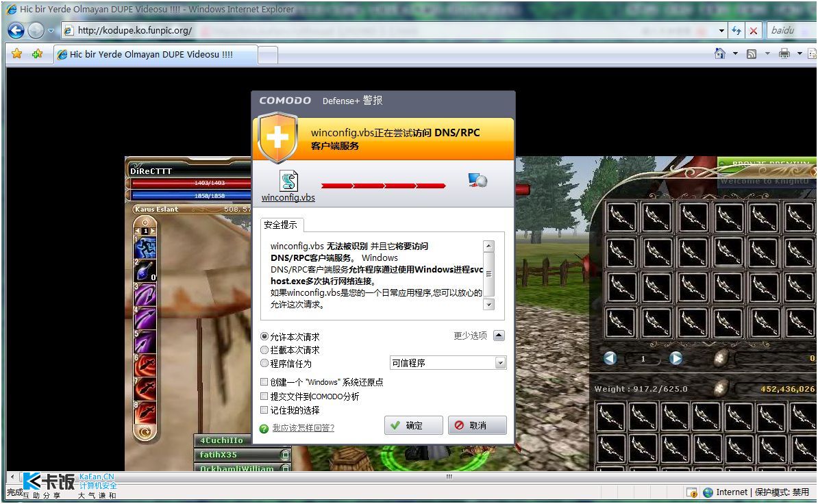The width and height of the screenshot is (818, 504).
Task: Open a new blank tab
Action: [x=268, y=55]
